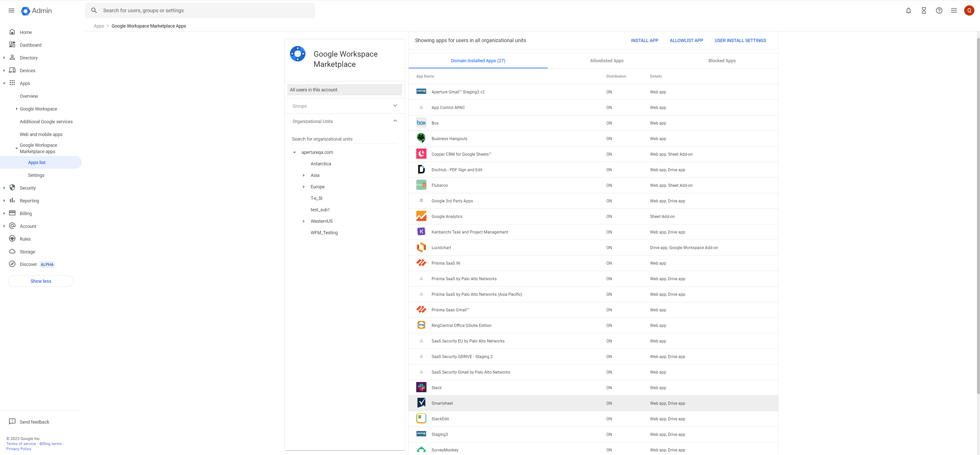Click the Show less button in the sidebar
This screenshot has width=980, height=455.
(x=41, y=281)
